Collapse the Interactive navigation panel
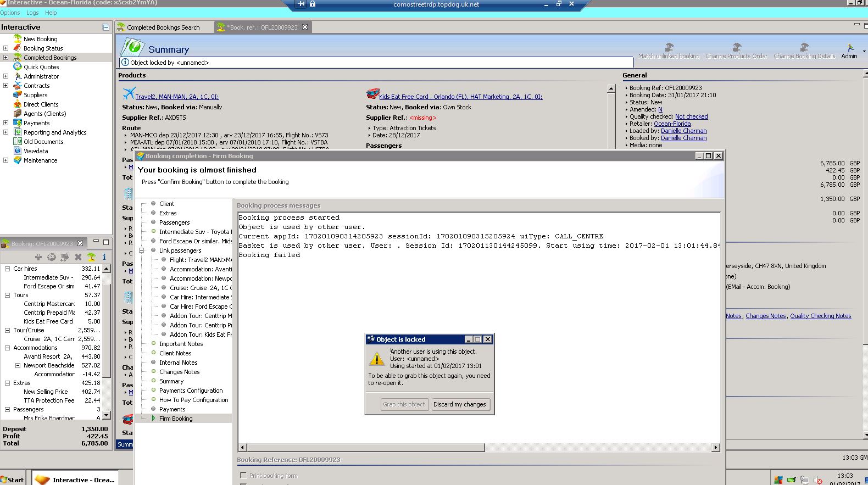This screenshot has width=868, height=485. (106, 27)
